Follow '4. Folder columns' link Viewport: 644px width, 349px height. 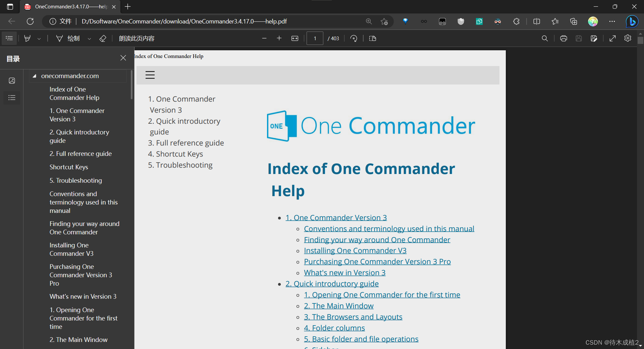tap(334, 328)
